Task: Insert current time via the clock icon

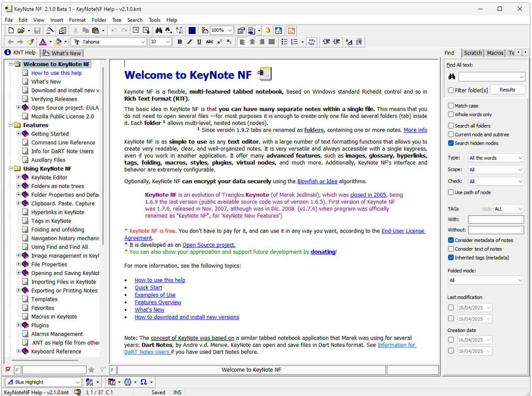Action: [x=128, y=381]
